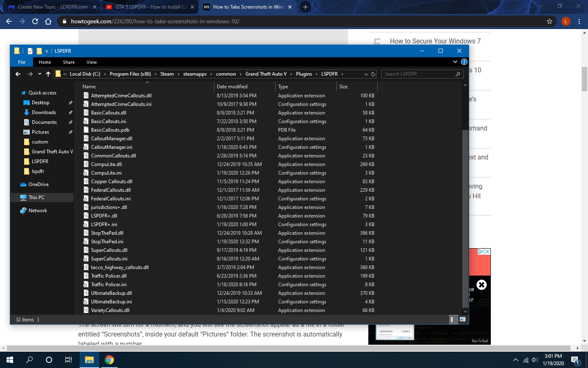Click the Chrome page vertical scrollbar
Viewport: 588px width, 368px height.
[584, 79]
